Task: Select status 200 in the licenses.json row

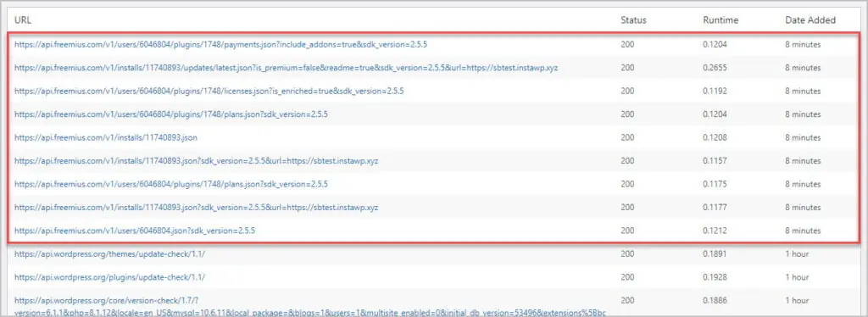Action: tap(627, 91)
